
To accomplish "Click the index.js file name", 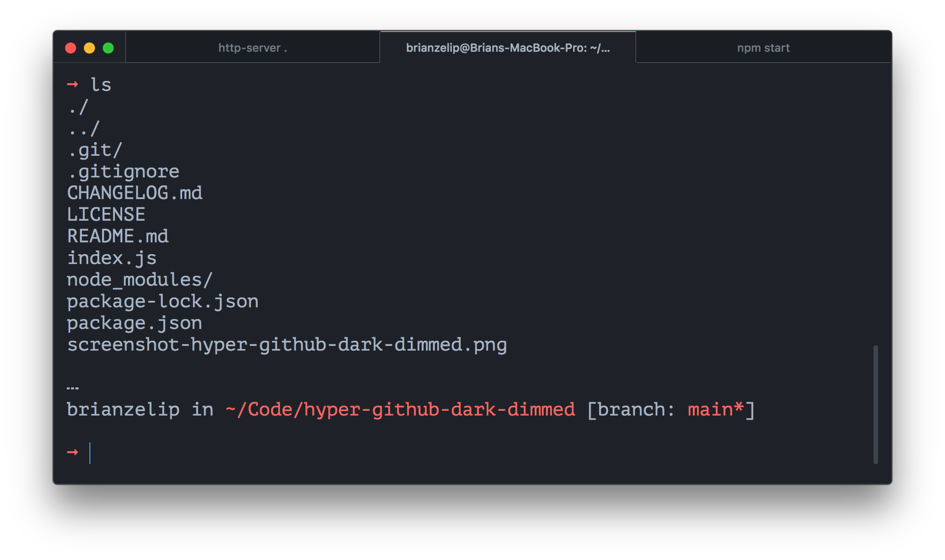I will tap(112, 258).
